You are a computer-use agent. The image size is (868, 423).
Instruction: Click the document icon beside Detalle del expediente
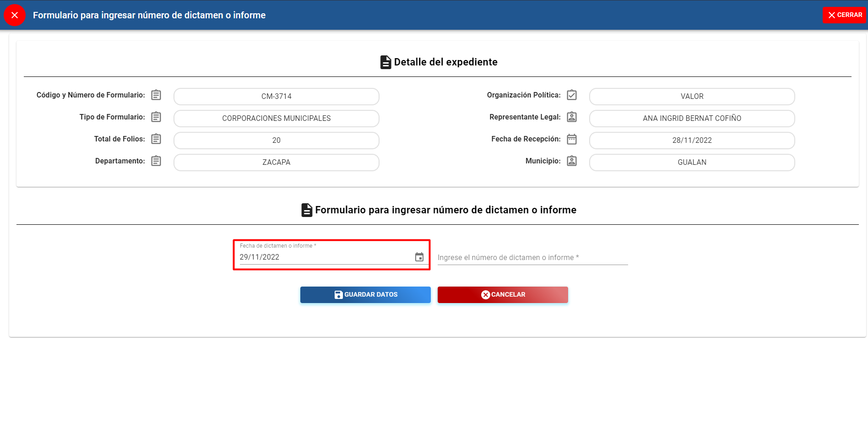pyautogui.click(x=385, y=62)
